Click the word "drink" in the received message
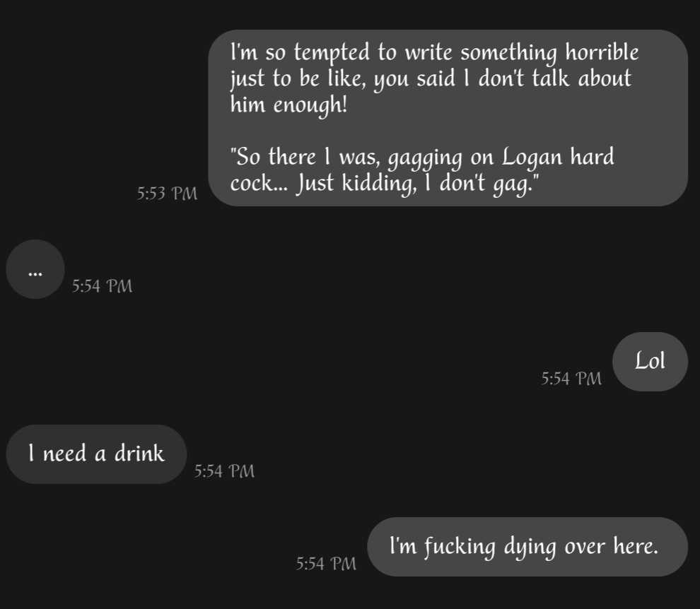The width and height of the screenshot is (700, 609). tap(139, 454)
